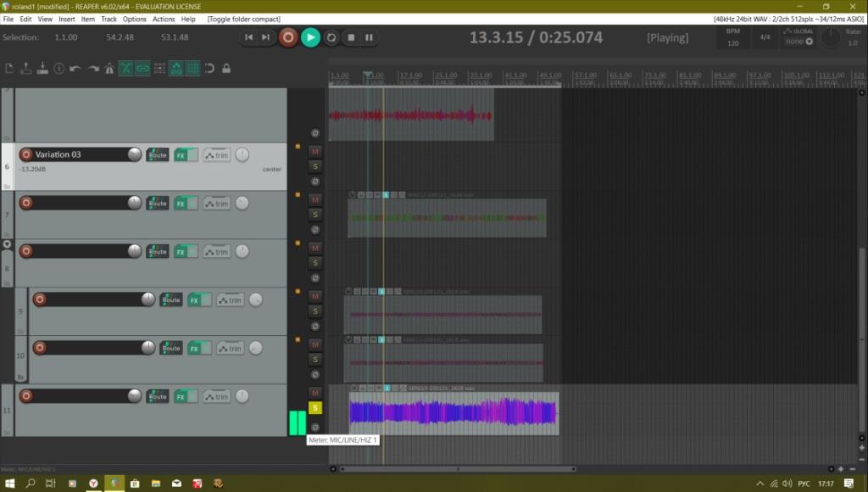Viewport: 868px width, 492px height.
Task: Click the Redo arrow in the toolbar
Action: [93, 69]
